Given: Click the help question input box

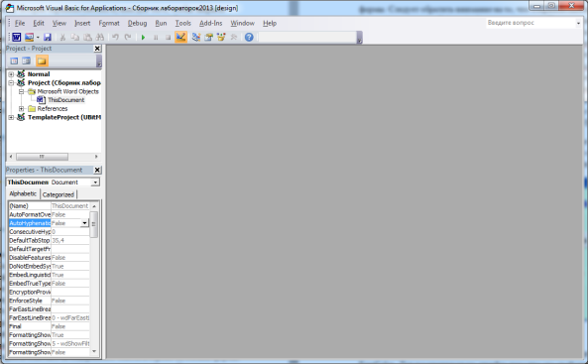Looking at the screenshot, I should tap(530, 23).
